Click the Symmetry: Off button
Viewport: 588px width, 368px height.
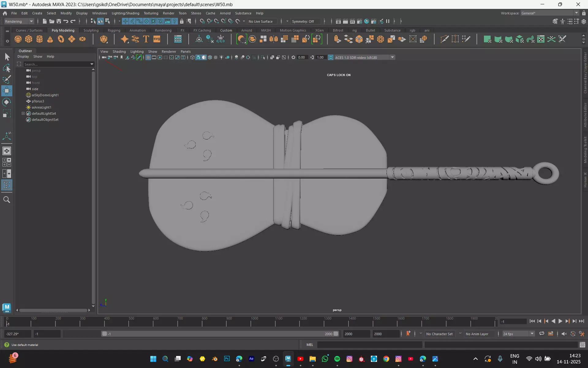pyautogui.click(x=303, y=21)
